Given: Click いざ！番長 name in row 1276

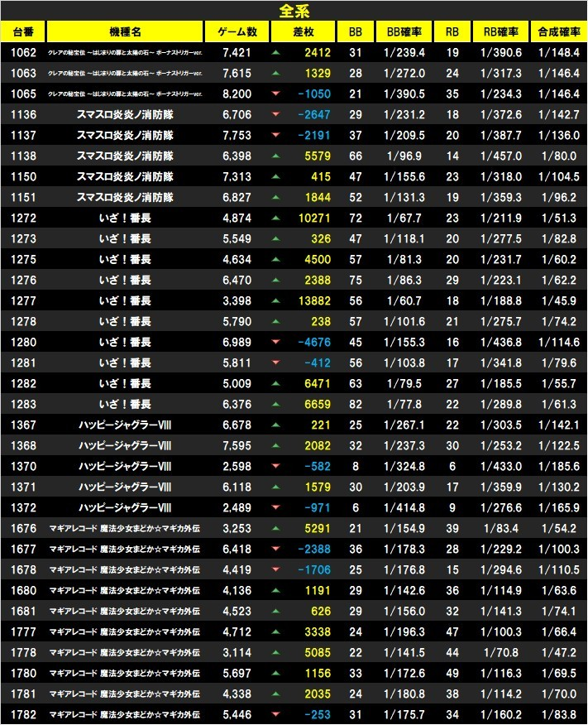Looking at the screenshot, I should click(125, 281).
